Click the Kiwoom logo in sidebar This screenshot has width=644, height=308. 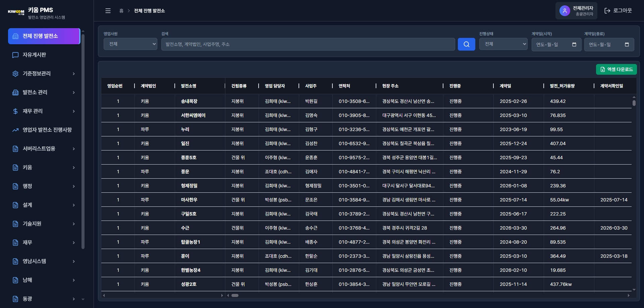pos(16,12)
